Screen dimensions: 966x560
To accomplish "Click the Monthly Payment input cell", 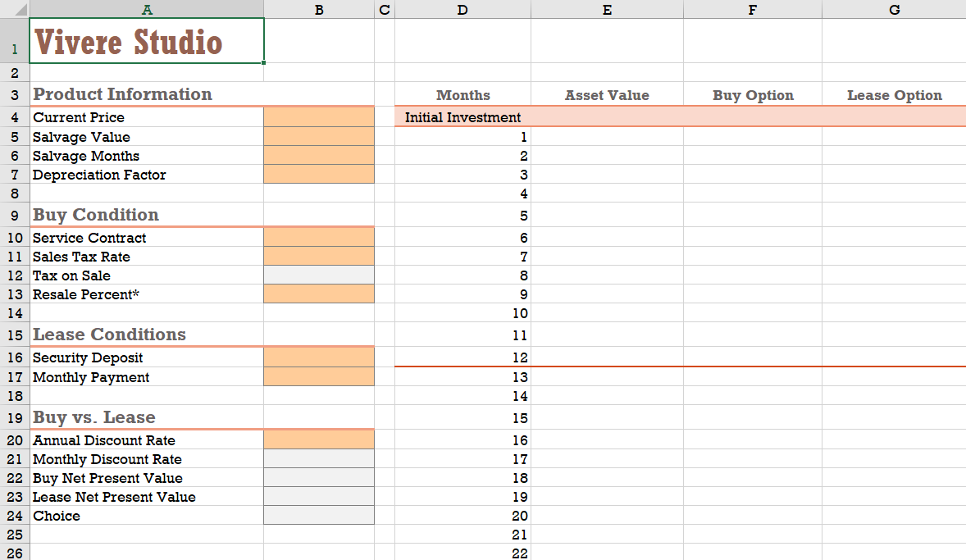I will tap(318, 376).
